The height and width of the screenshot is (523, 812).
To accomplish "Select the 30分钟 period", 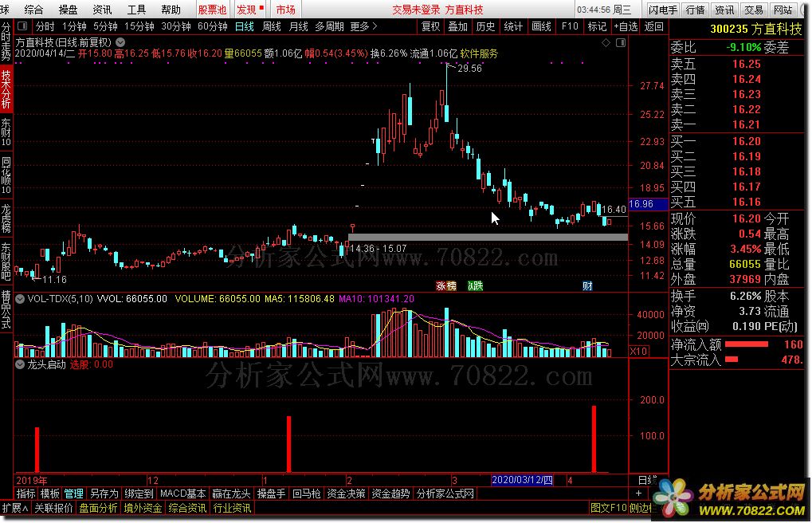I will pos(176,26).
